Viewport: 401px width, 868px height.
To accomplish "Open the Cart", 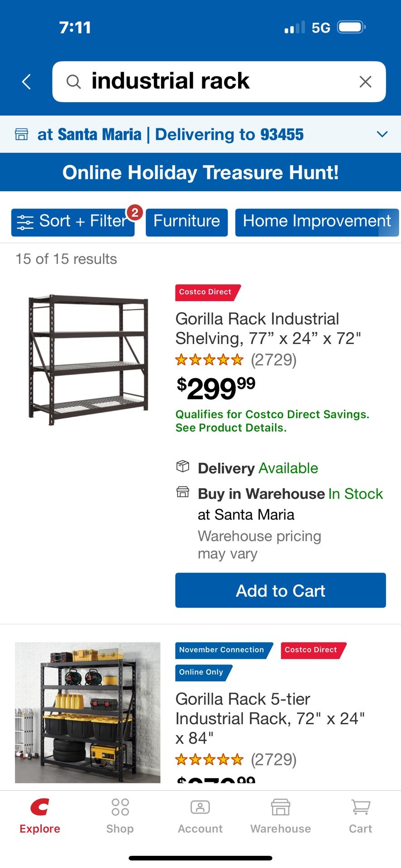I will click(x=360, y=814).
